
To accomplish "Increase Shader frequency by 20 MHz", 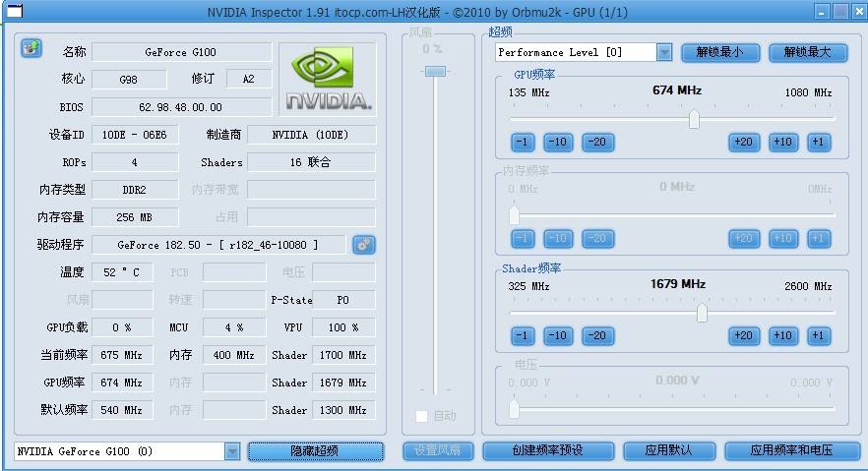I will 743,335.
